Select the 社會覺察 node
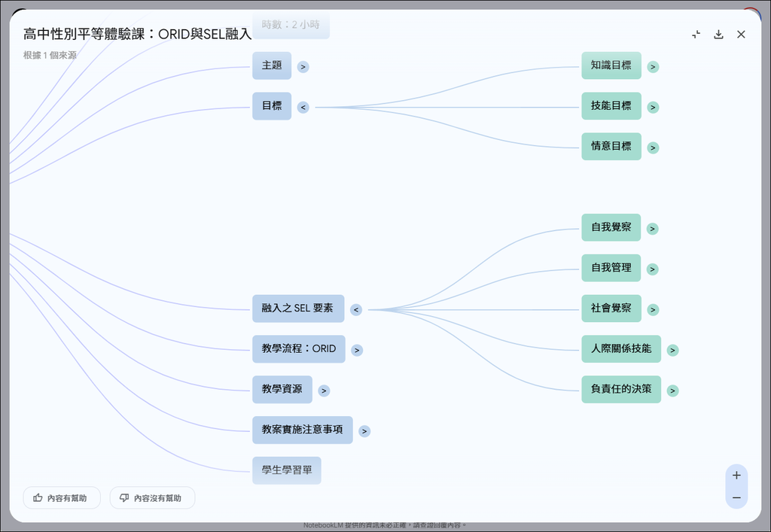771x532 pixels. pyautogui.click(x=611, y=309)
